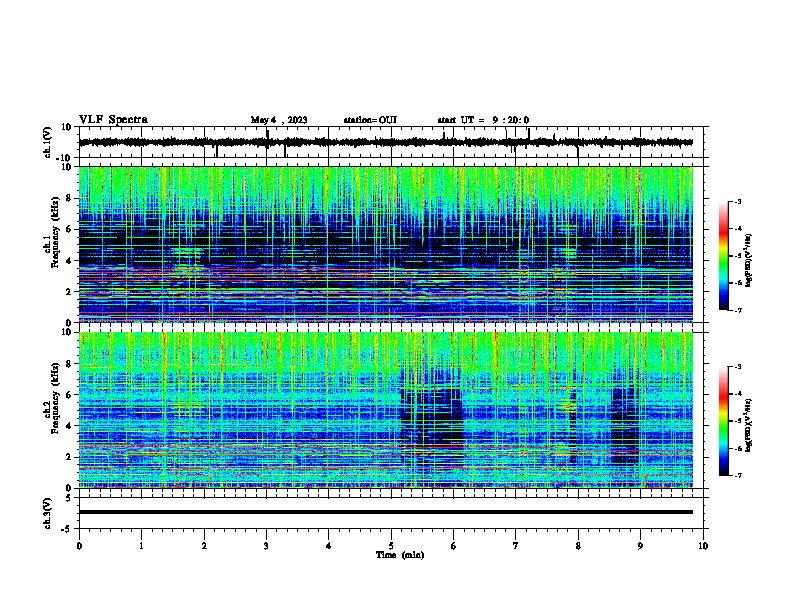The width and height of the screenshot is (792, 612).
Task: Click time axis tick label "4"
Action: [x=329, y=546]
